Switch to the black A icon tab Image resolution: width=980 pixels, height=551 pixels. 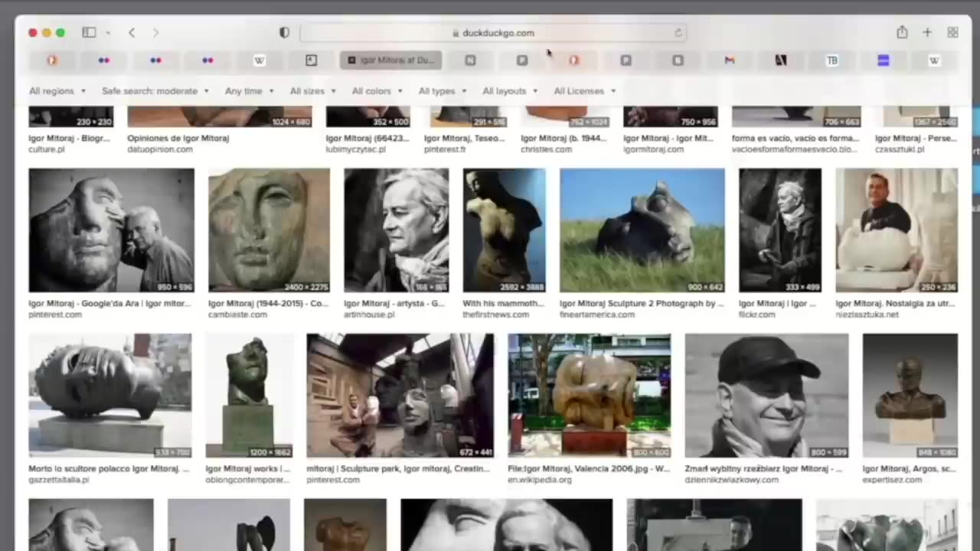click(780, 60)
